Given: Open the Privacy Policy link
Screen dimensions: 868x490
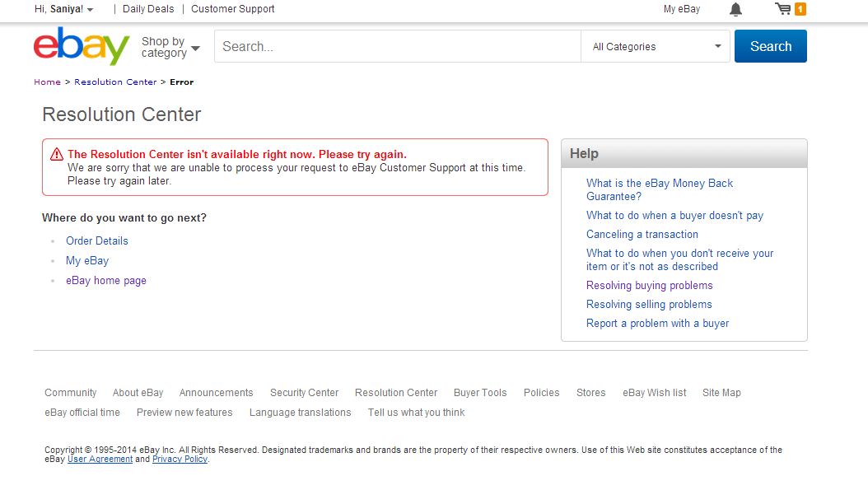Looking at the screenshot, I should (180, 459).
